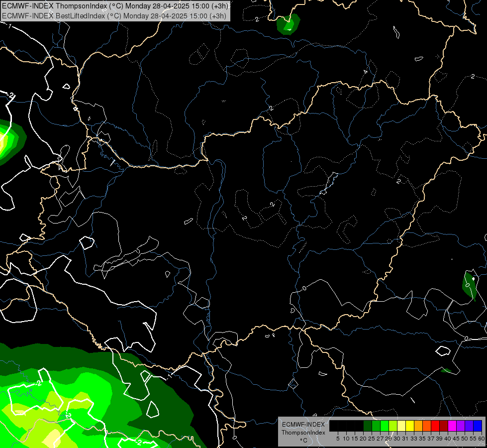Pick the bright red 37–39 legend swatch
Screen dimensions: 487x448
[435, 426]
